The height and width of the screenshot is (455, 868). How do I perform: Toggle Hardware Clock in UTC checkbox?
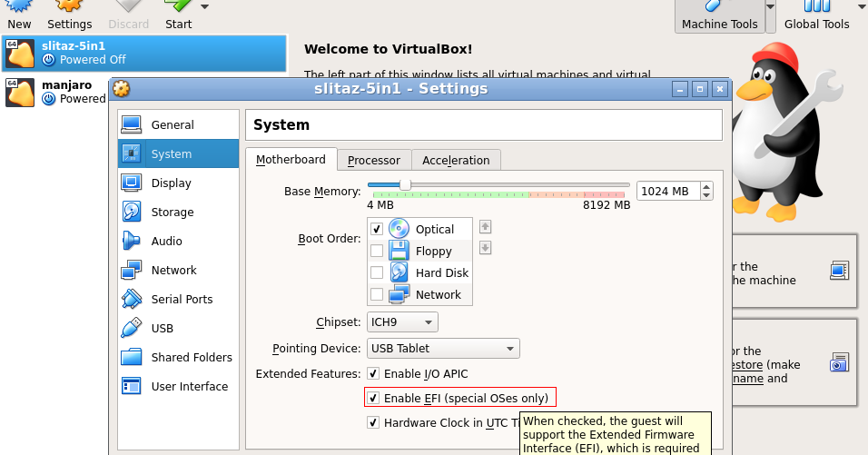point(373,422)
